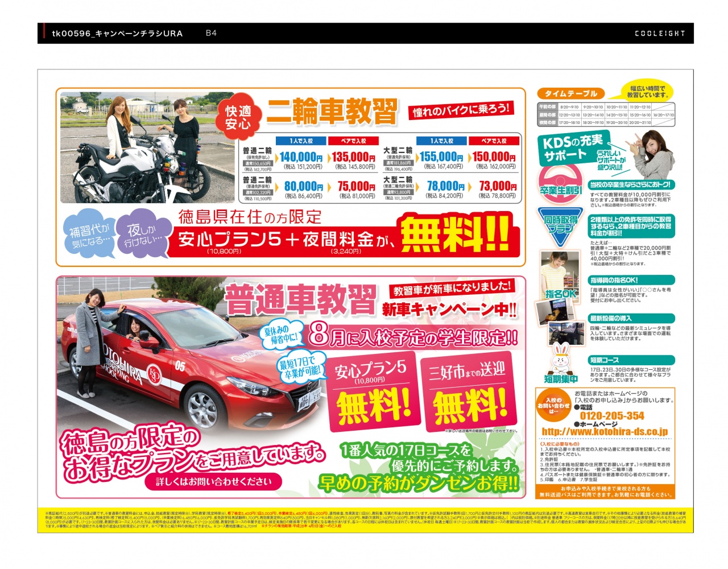Click the COOLEIGHT logo in the header
This screenshot has width=728, height=569.
point(660,34)
